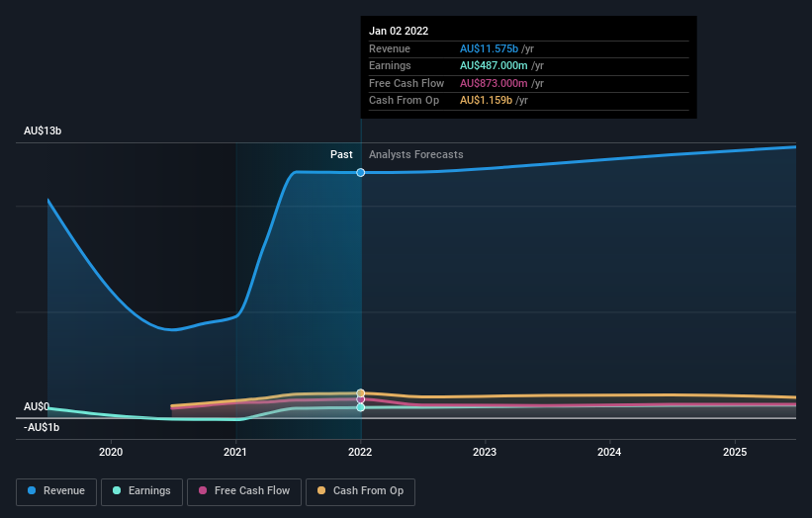Click the 2021 x-axis year label
The height and width of the screenshot is (518, 812).
235,452
